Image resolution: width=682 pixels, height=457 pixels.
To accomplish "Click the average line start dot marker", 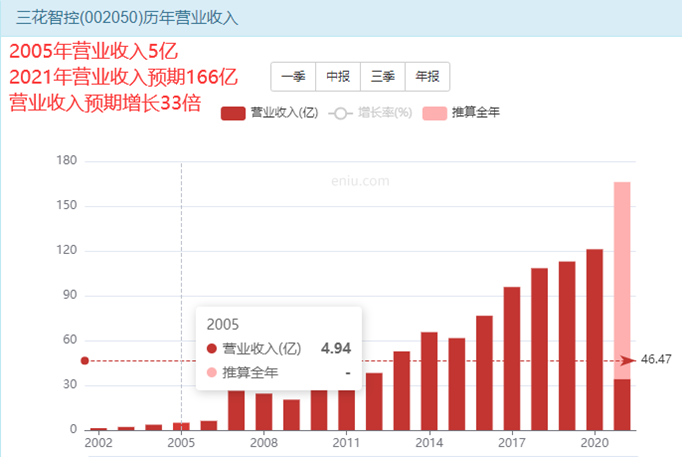I will (85, 360).
